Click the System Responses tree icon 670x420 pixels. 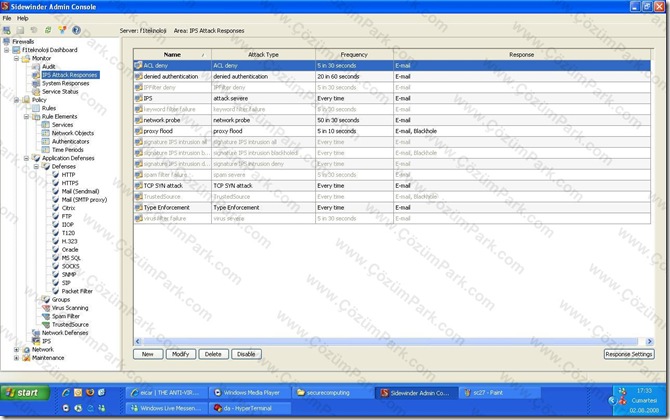click(36, 83)
